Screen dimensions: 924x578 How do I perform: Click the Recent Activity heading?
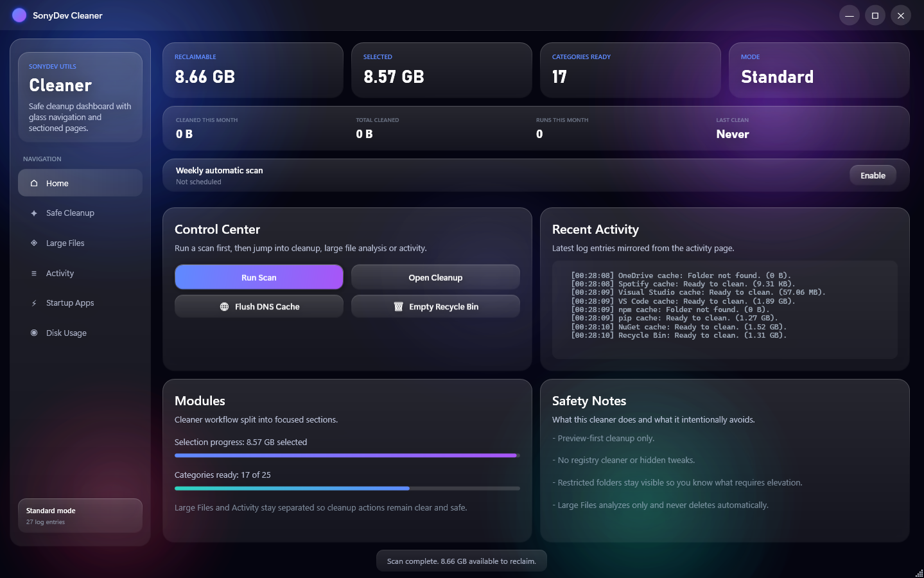coord(595,229)
